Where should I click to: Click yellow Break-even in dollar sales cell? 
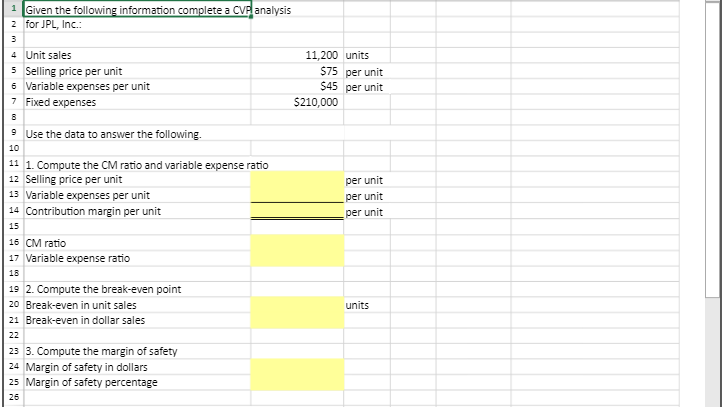(297, 320)
